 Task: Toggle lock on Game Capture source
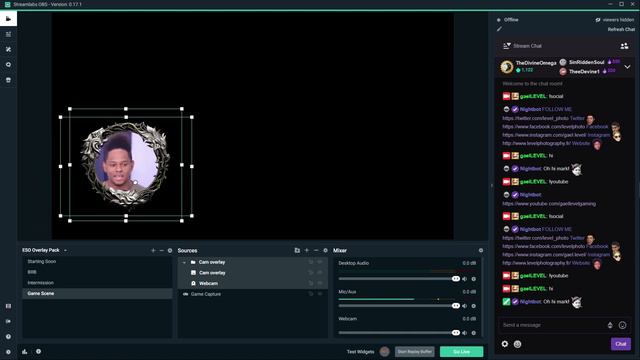(x=311, y=294)
